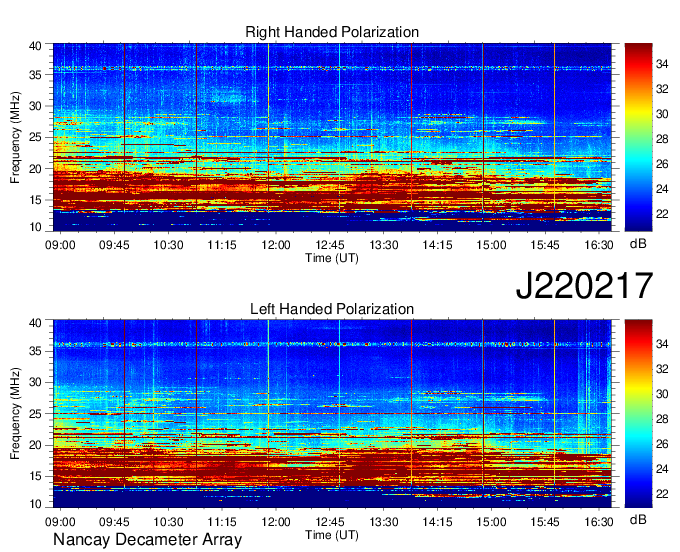Click 15:45 tick on the Right Handed time axis
Viewport: 680px width, 552px height.
pyautogui.click(x=545, y=245)
